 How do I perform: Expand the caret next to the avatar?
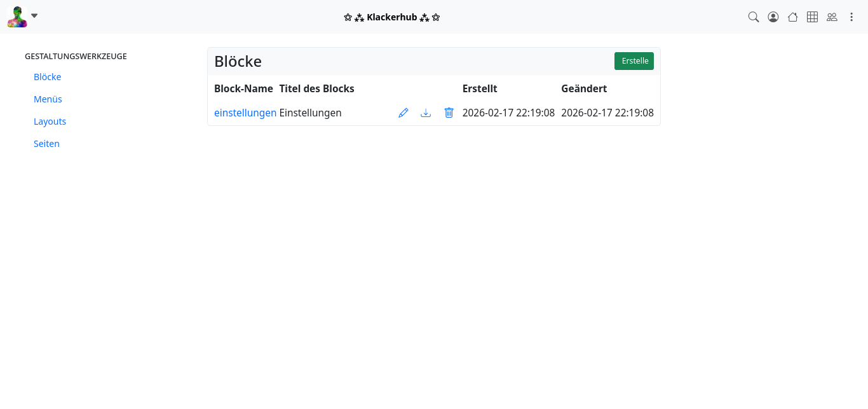pos(34,16)
